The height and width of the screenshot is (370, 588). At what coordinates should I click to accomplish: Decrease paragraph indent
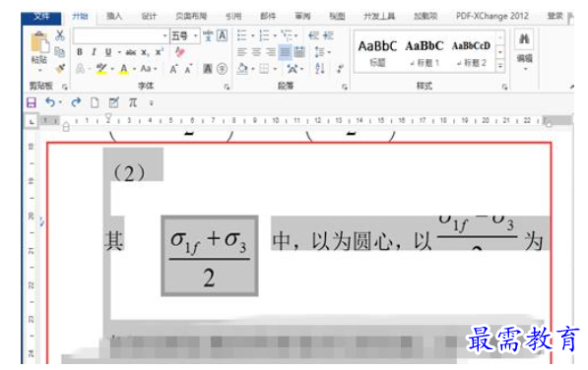coord(313,36)
